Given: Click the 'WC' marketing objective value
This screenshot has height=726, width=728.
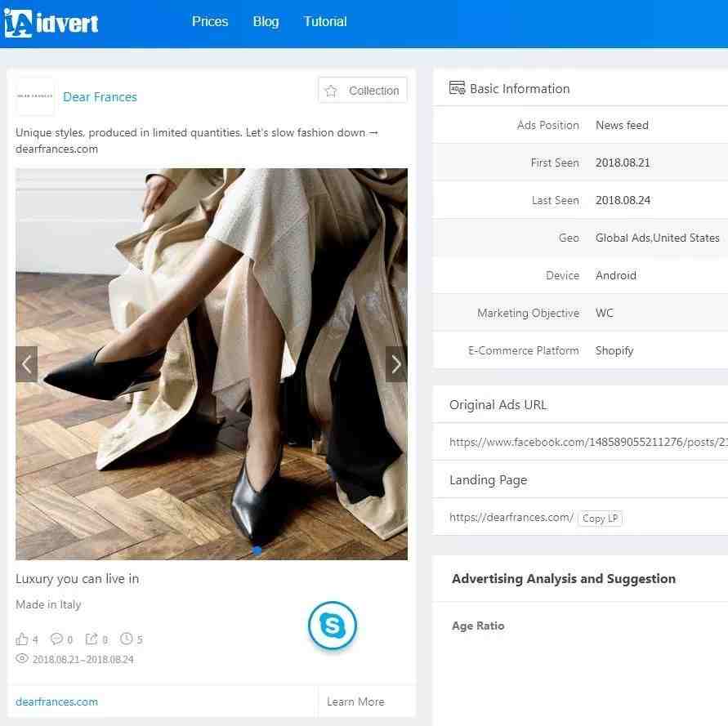Looking at the screenshot, I should click(605, 314).
